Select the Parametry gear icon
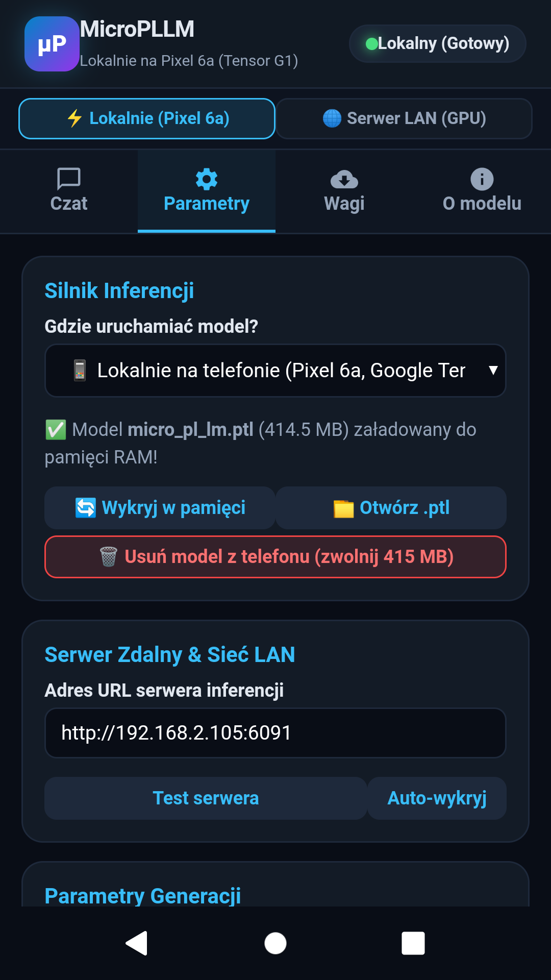 (x=207, y=179)
